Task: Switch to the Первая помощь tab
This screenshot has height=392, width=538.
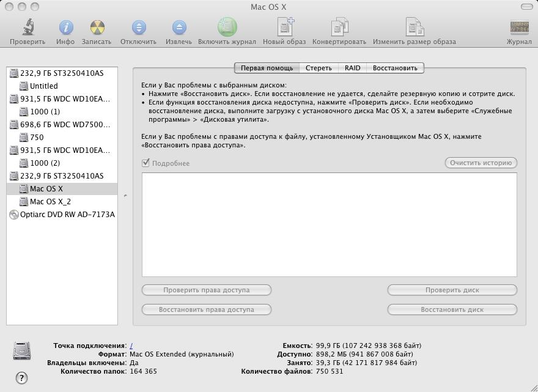Action: click(x=267, y=68)
